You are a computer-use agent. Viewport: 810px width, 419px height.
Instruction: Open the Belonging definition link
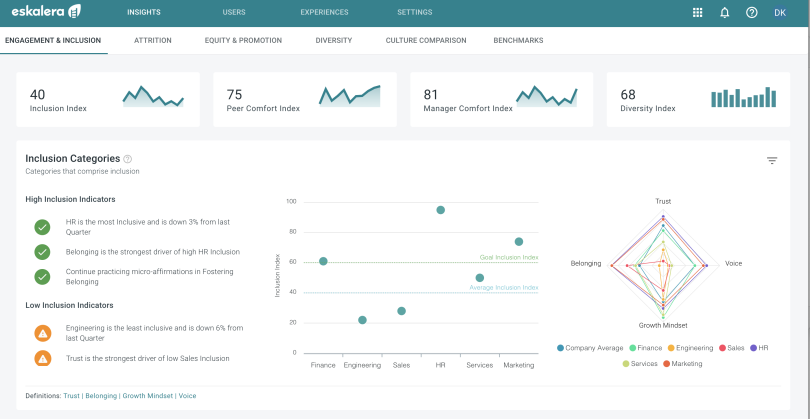101,396
